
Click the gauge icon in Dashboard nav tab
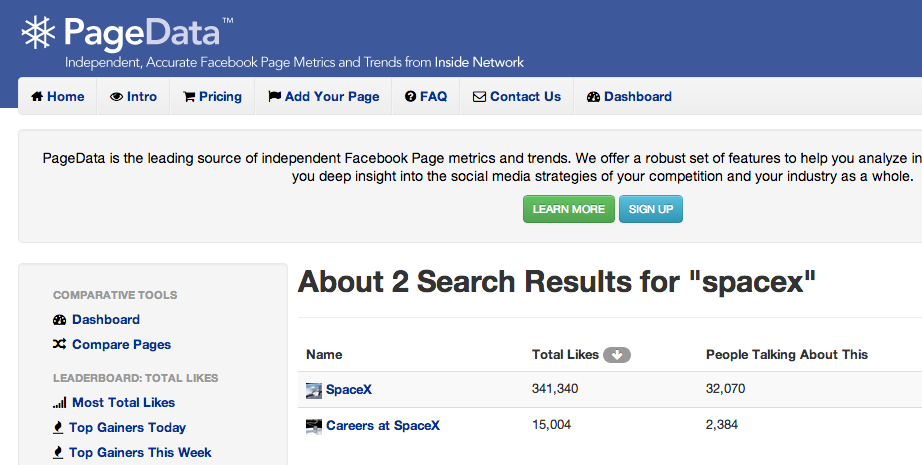[593, 97]
